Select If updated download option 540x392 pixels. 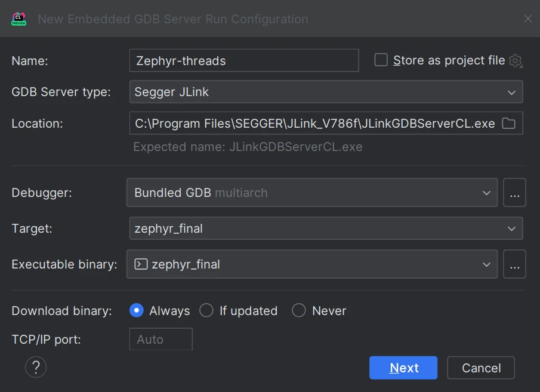pyautogui.click(x=206, y=310)
